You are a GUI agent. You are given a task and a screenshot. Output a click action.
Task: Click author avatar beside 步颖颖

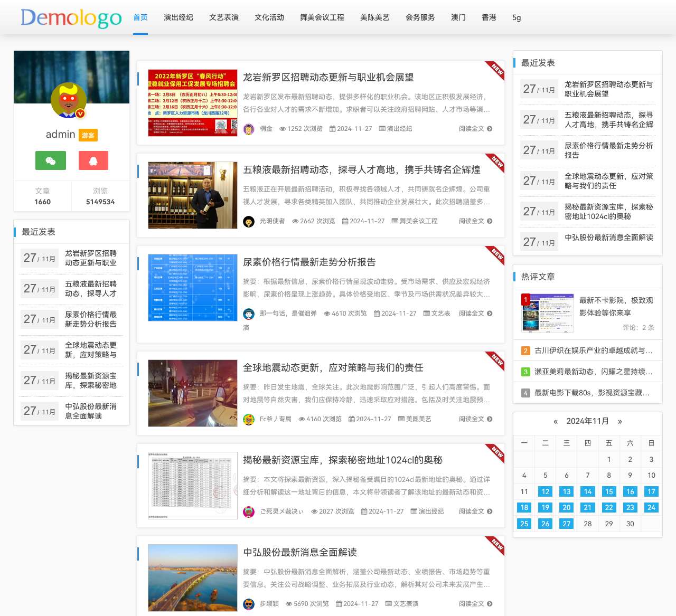[249, 604]
